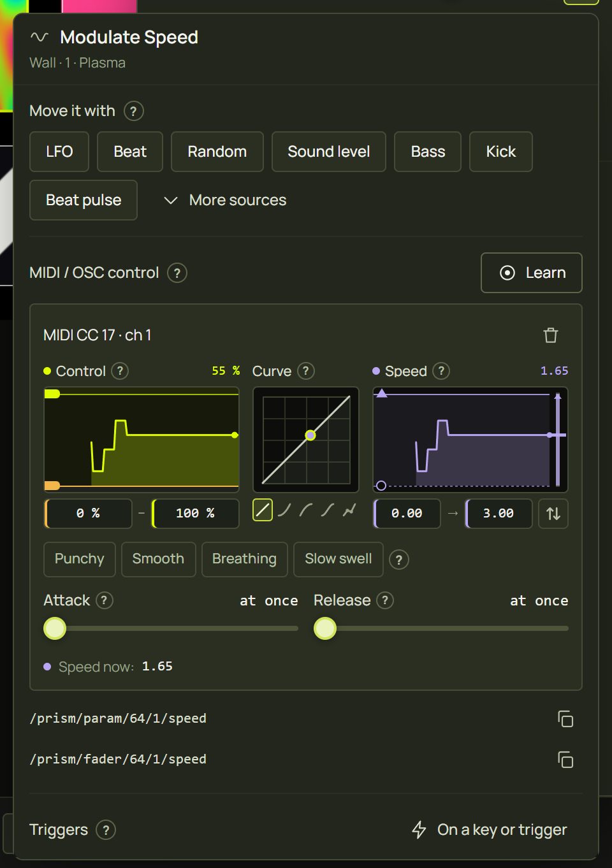Open the Speed help icon
This screenshot has width=612, height=868.
click(x=441, y=371)
